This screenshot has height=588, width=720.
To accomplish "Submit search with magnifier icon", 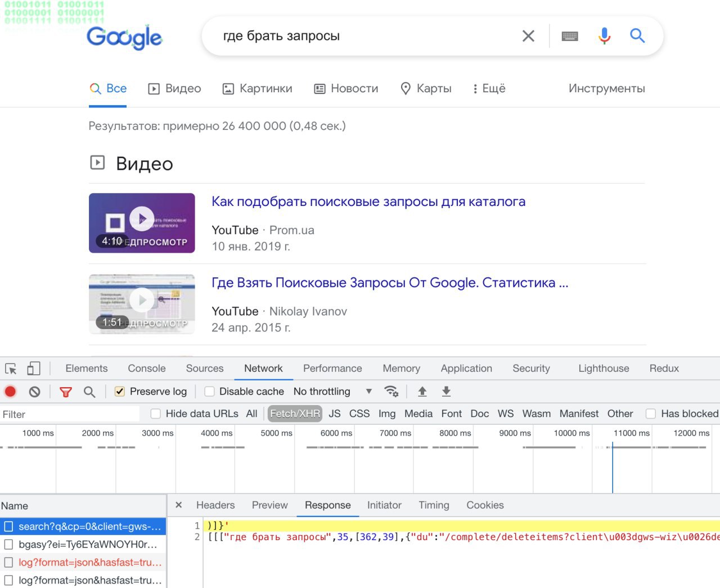I will [x=637, y=36].
